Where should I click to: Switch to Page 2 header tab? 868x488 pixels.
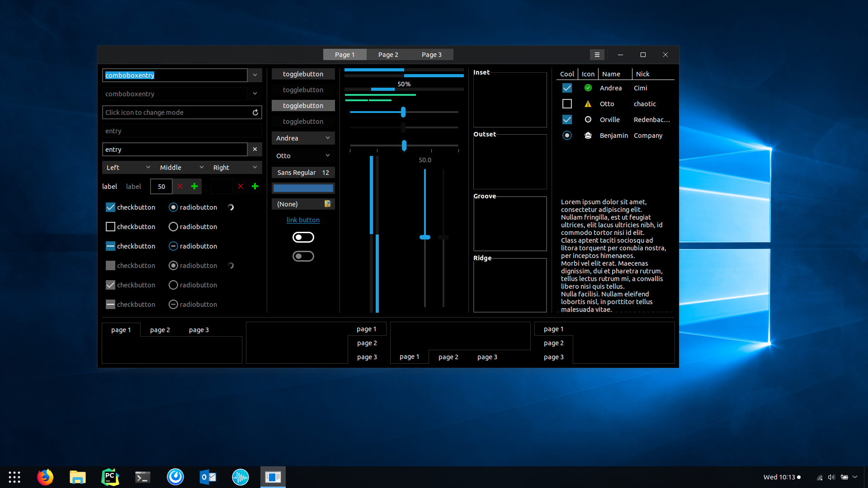[388, 55]
